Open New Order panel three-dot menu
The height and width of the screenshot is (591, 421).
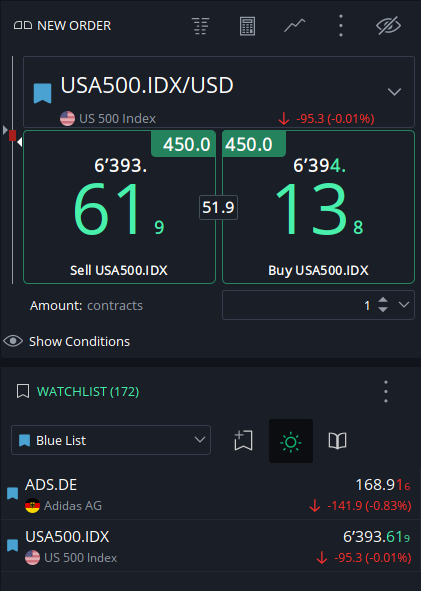[341, 26]
